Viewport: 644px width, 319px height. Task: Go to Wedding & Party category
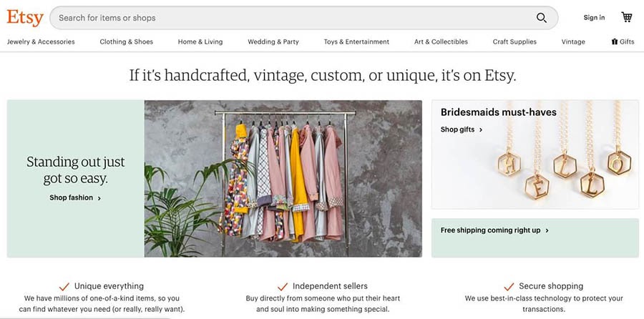click(x=273, y=42)
